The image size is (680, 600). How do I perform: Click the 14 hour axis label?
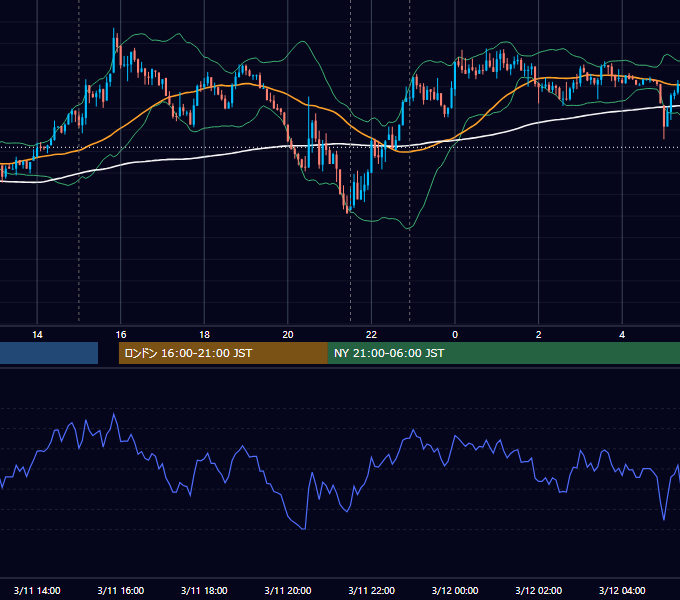[x=37, y=335]
